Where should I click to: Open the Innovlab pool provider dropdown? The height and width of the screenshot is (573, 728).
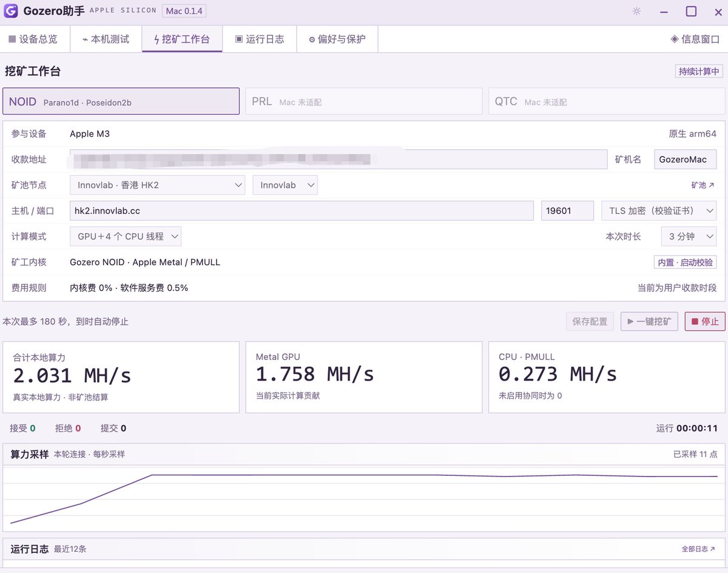285,185
